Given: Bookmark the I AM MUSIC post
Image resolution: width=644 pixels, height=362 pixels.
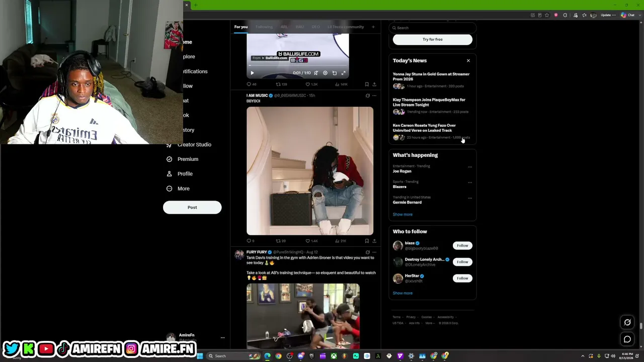Looking at the screenshot, I should click(x=367, y=241).
